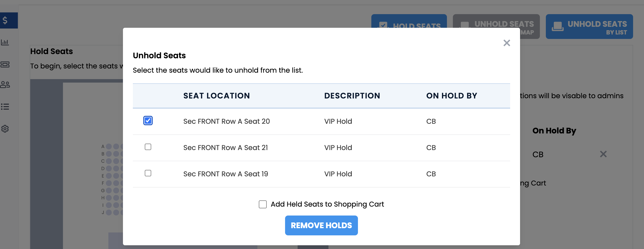
Task: Check Sec FRONT Row A Seat 19
Action: 148,173
